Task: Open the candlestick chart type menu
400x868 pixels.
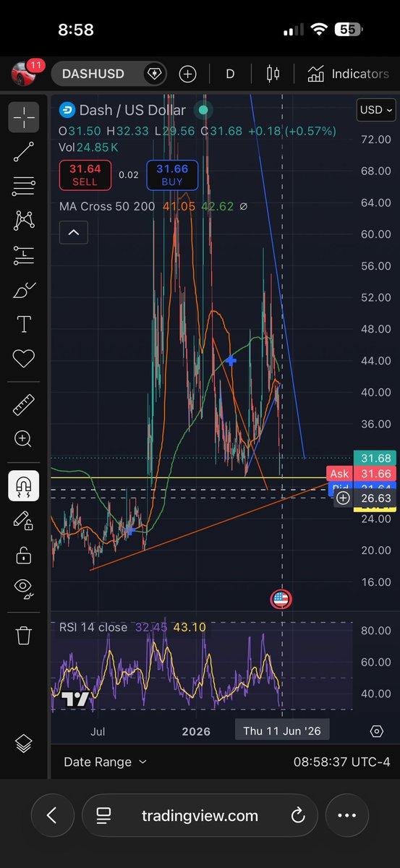Action: point(273,74)
